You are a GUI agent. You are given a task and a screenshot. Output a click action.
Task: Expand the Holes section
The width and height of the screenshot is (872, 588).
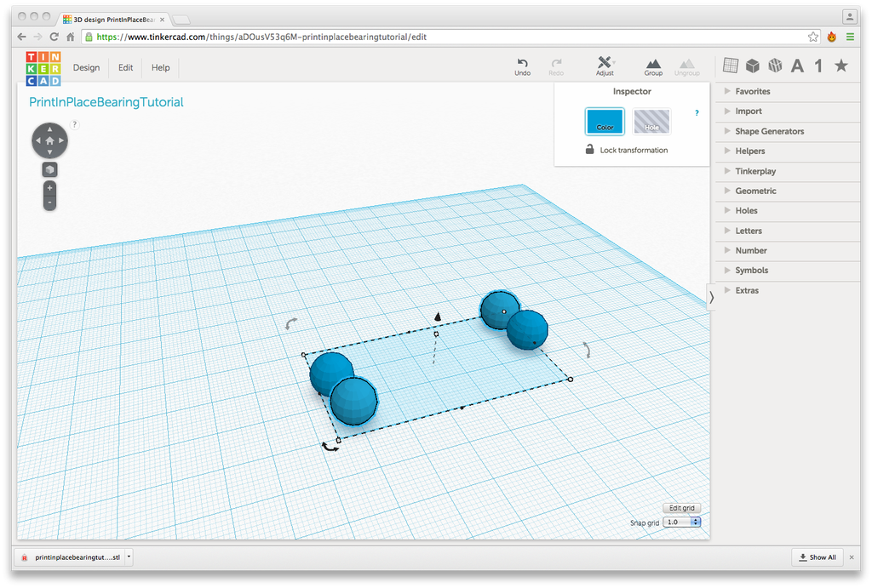788,211
